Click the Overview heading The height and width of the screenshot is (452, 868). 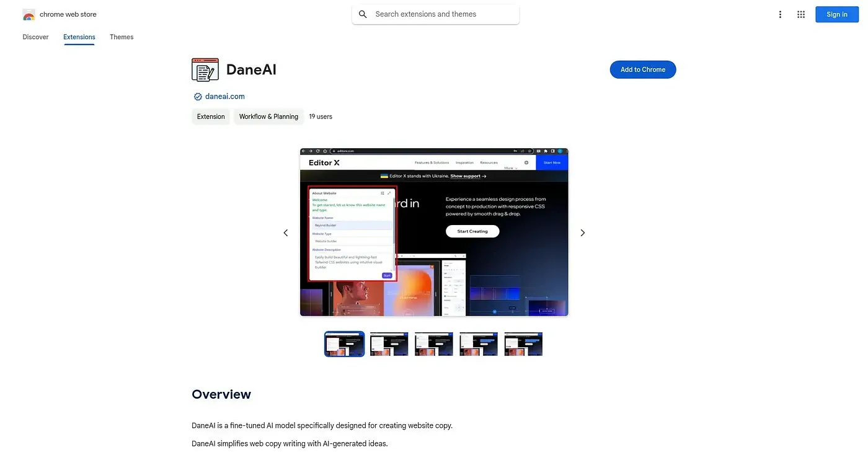(x=221, y=394)
